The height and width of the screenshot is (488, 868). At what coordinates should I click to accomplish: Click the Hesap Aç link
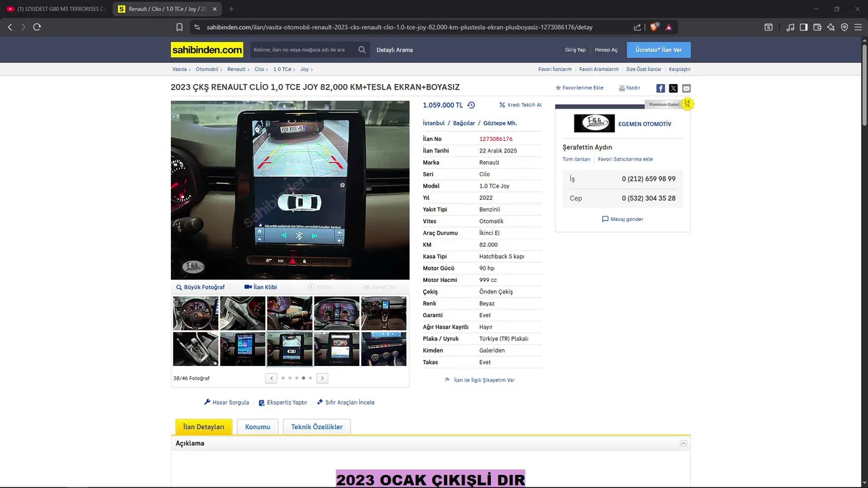click(x=606, y=50)
